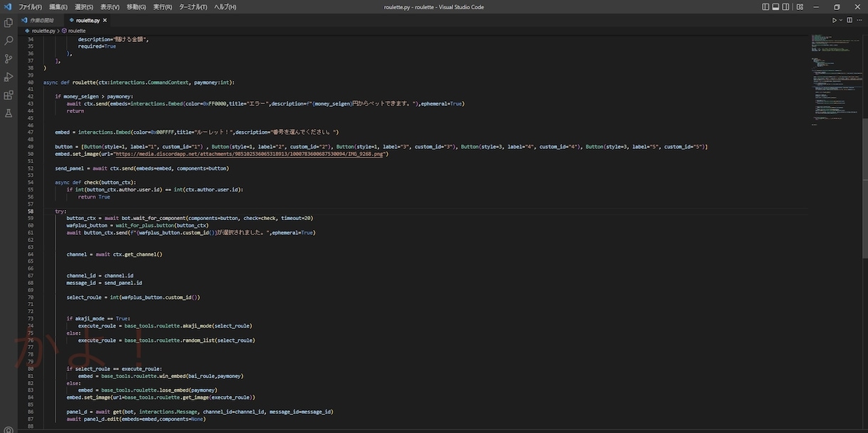
Task: Click 'send_panel = await ctx.send' line
Action: (142, 168)
